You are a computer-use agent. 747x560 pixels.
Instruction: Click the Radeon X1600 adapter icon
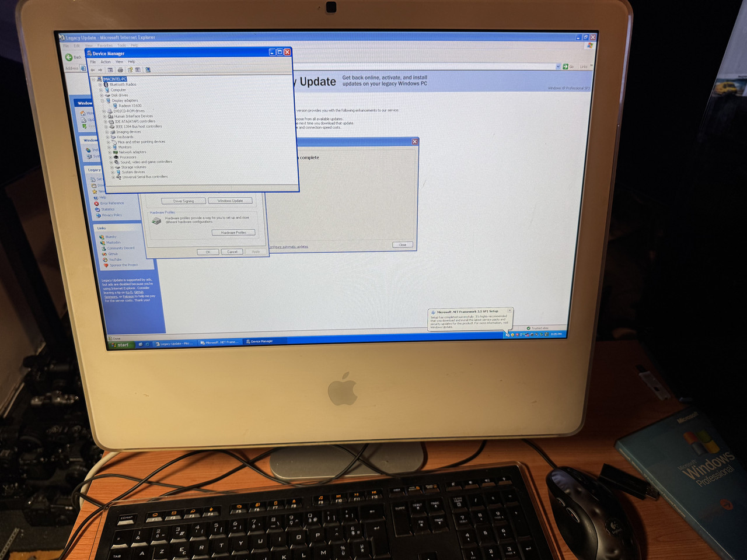pos(115,106)
